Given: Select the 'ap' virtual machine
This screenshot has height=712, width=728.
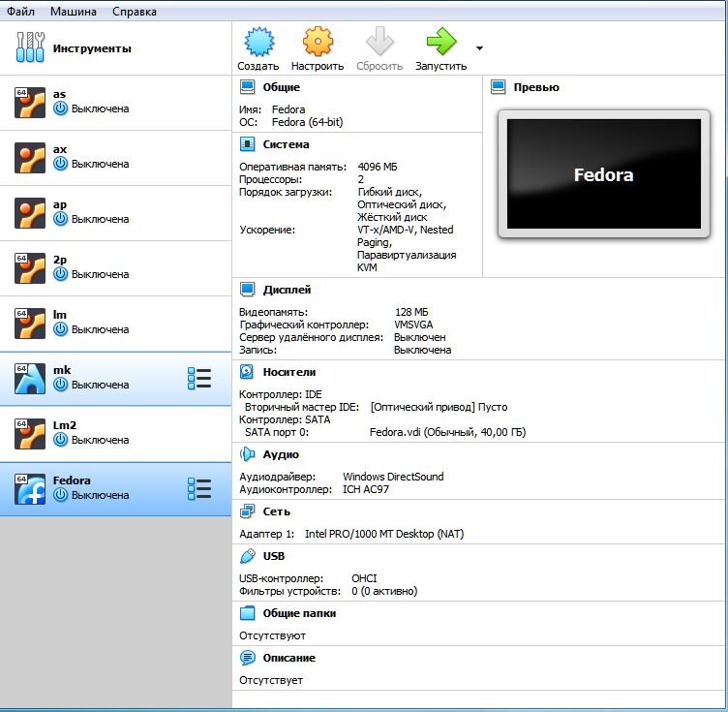Looking at the screenshot, I should (115, 213).
